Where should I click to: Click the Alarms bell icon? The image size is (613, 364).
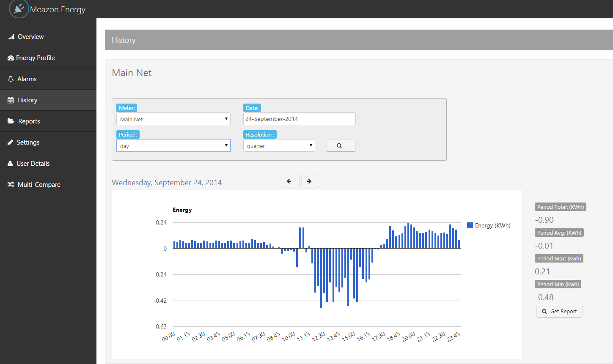click(x=11, y=79)
